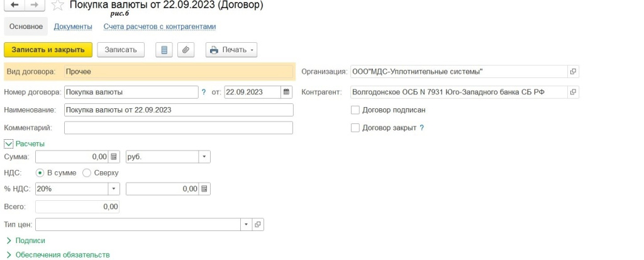
Task: Select the Сверху VAT radio option
Action: click(87, 172)
